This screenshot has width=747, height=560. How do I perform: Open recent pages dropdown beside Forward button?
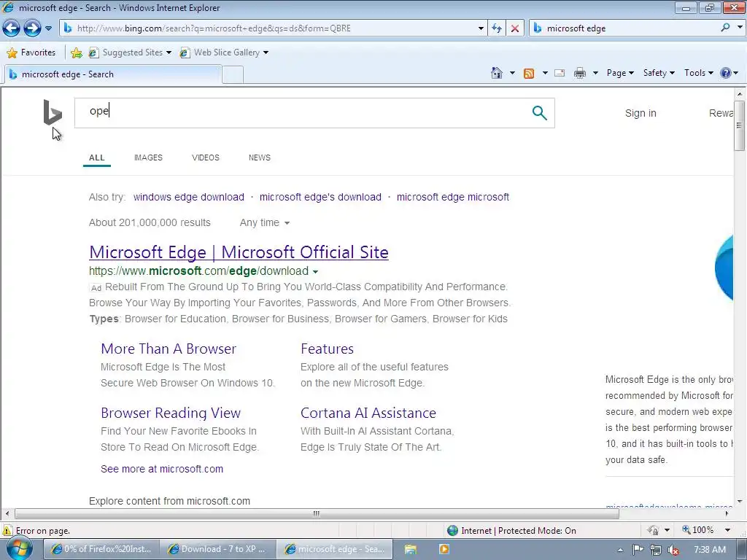click(49, 28)
